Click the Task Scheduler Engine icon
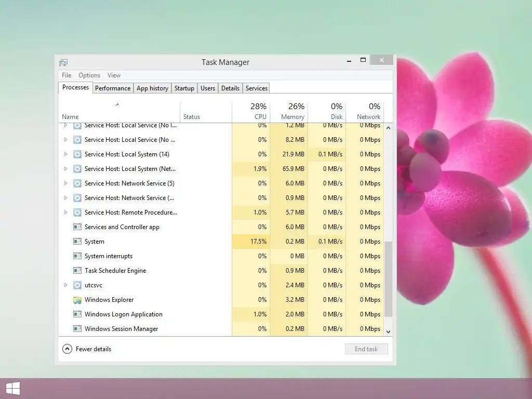Image resolution: width=532 pixels, height=399 pixels. (x=77, y=271)
